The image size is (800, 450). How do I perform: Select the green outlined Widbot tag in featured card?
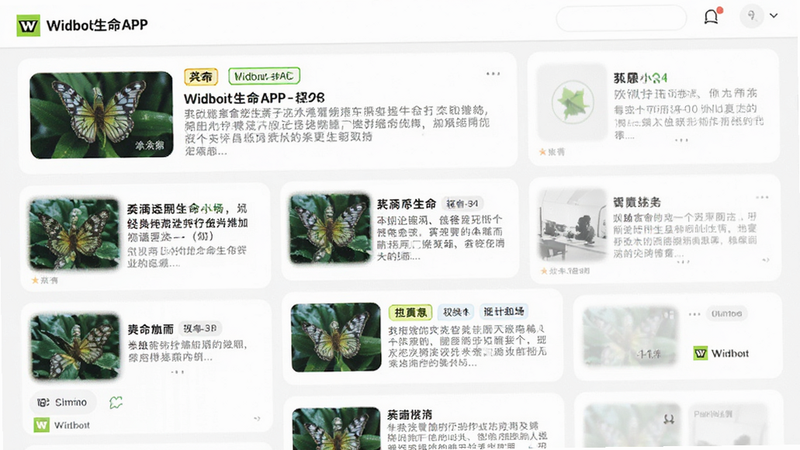coord(264,76)
